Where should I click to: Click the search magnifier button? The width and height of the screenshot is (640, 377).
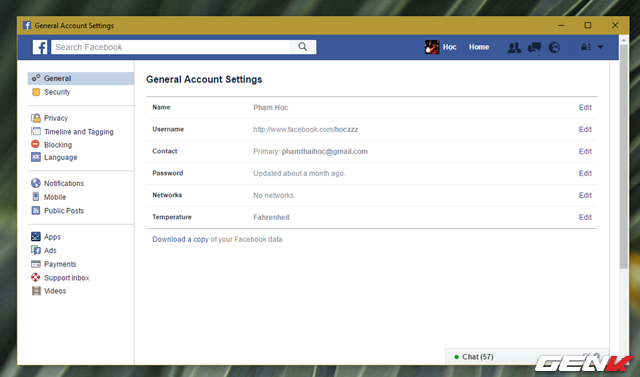click(302, 47)
